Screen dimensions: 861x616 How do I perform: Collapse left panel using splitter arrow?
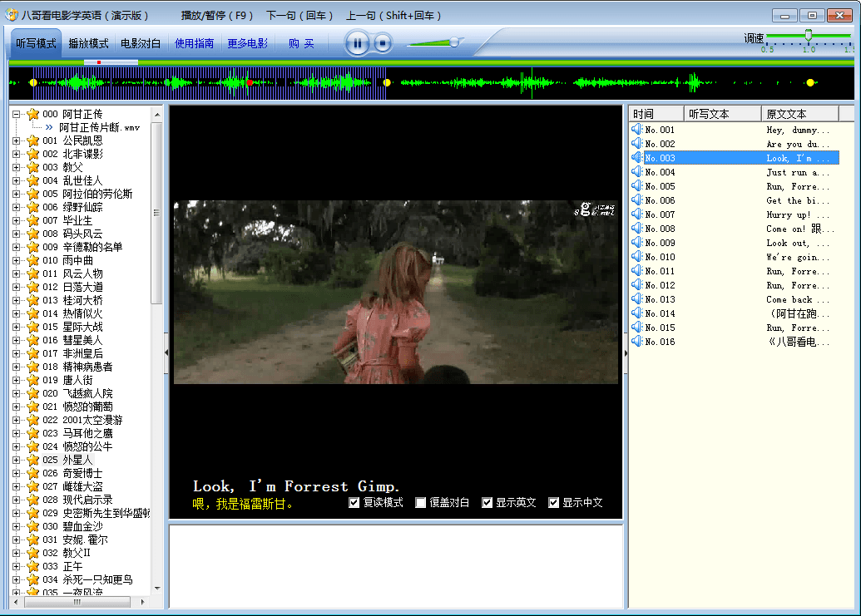tap(166, 352)
